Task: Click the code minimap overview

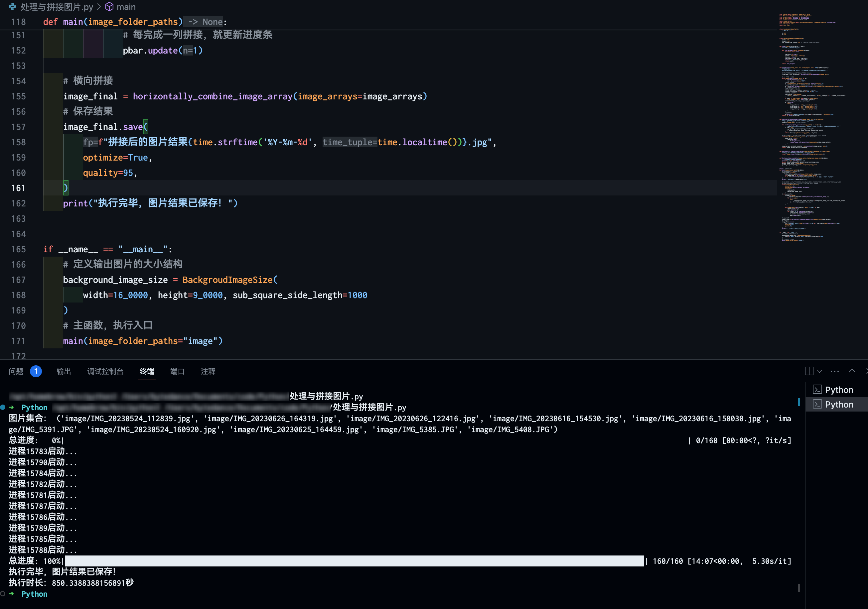Action: 812,128
